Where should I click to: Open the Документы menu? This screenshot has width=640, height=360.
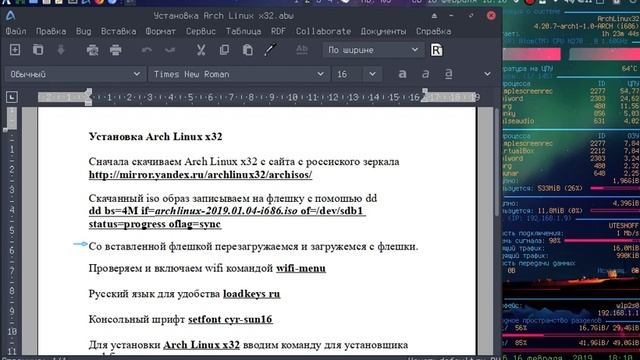pyautogui.click(x=383, y=31)
